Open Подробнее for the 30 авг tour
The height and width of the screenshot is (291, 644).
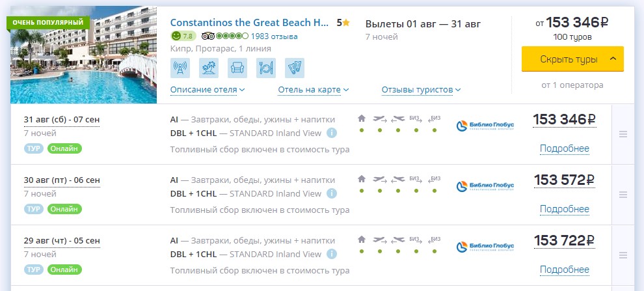coord(565,209)
